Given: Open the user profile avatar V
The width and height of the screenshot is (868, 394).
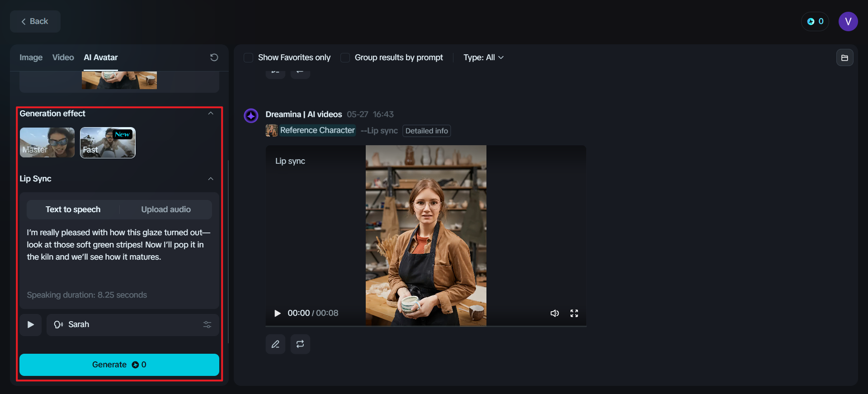Looking at the screenshot, I should tap(848, 21).
